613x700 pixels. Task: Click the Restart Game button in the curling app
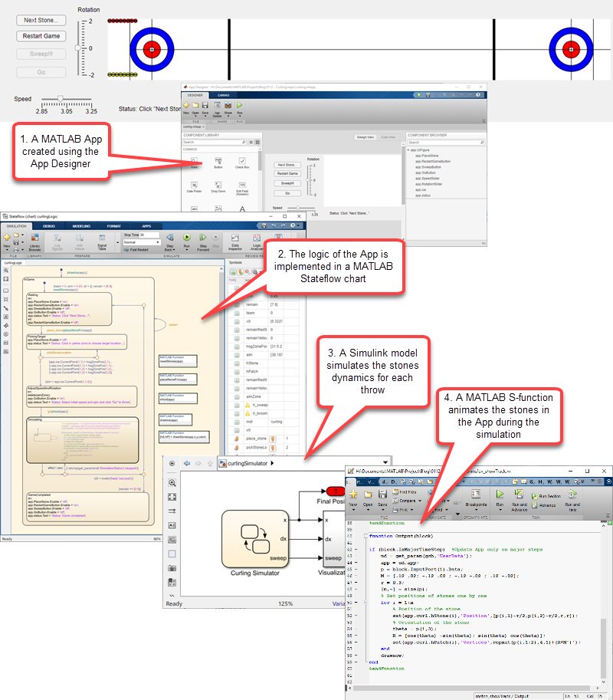pyautogui.click(x=41, y=36)
